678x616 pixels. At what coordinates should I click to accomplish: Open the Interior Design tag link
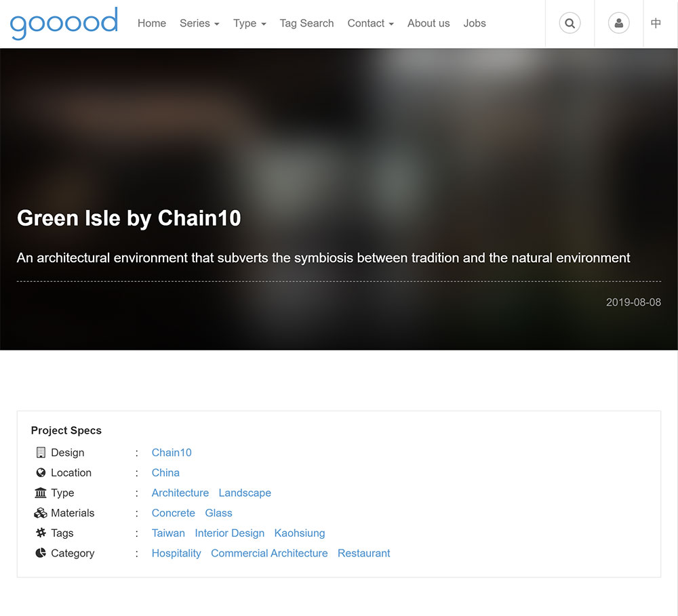230,533
